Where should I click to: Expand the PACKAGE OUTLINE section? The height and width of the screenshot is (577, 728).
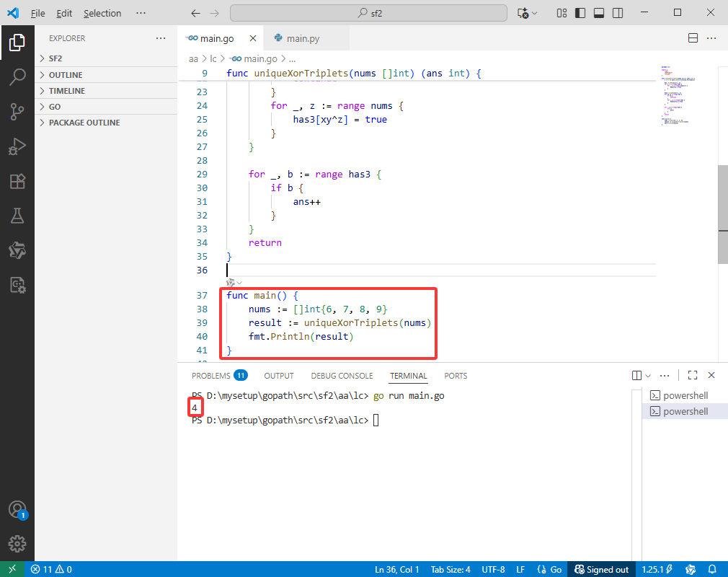[x=106, y=123]
